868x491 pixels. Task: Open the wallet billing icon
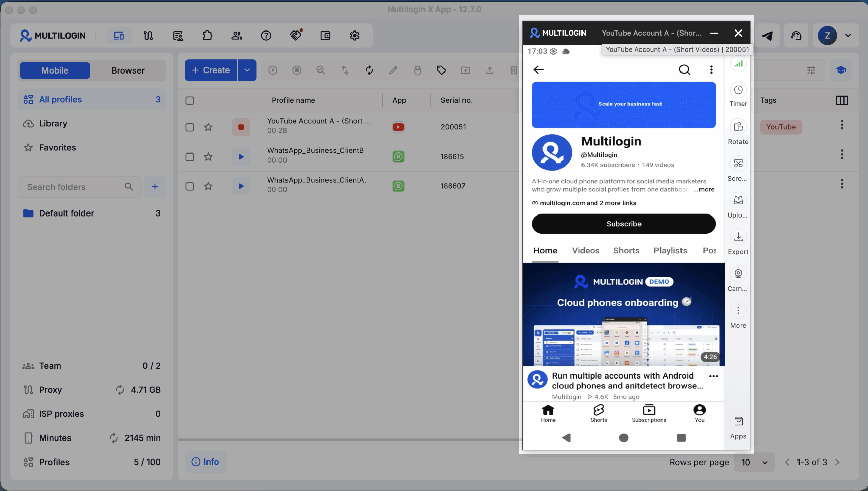pyautogui.click(x=325, y=36)
